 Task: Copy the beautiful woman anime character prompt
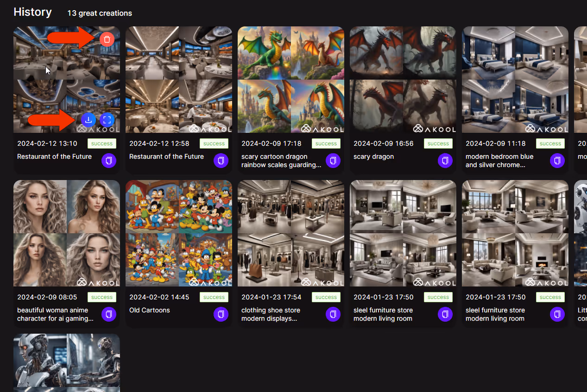tap(109, 314)
